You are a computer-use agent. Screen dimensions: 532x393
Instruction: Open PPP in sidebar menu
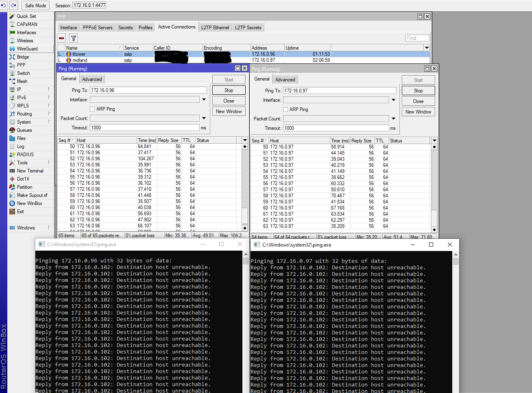(21, 65)
